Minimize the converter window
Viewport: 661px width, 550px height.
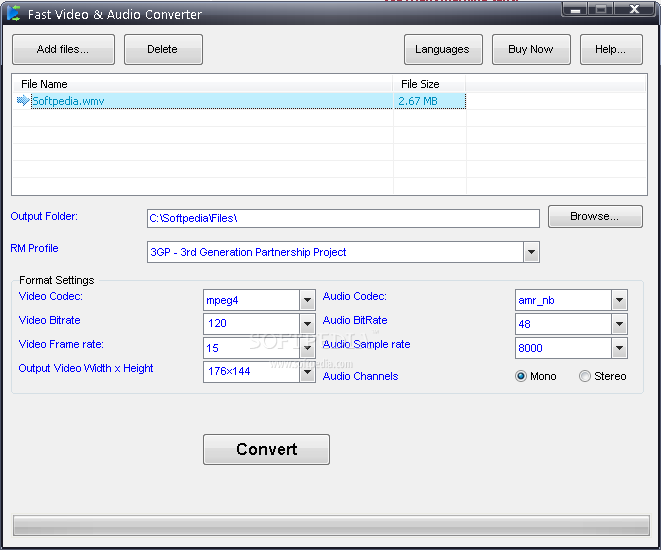click(x=575, y=10)
